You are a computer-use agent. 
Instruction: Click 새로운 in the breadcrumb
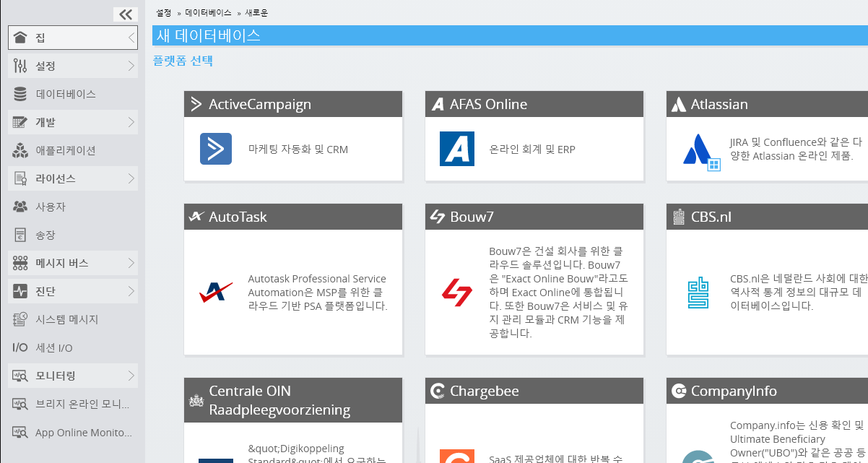pos(256,13)
